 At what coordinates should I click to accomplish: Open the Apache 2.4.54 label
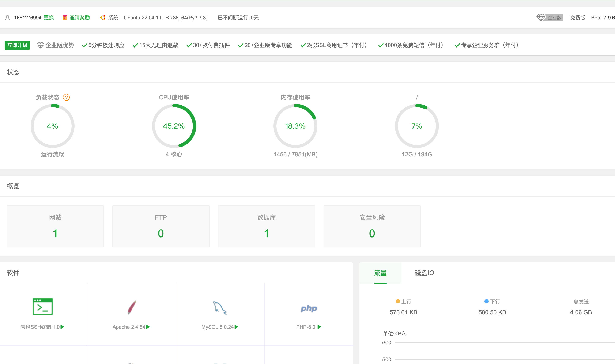coord(129,327)
